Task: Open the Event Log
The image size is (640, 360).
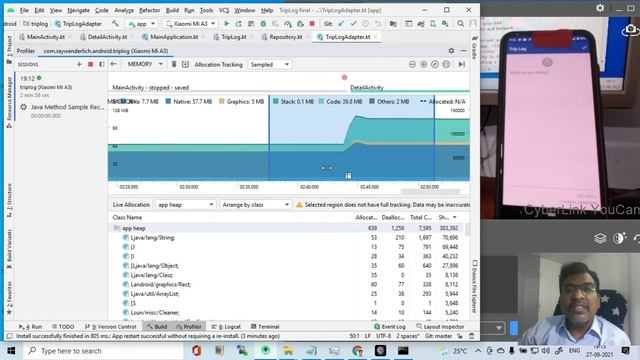Action: click(390, 327)
